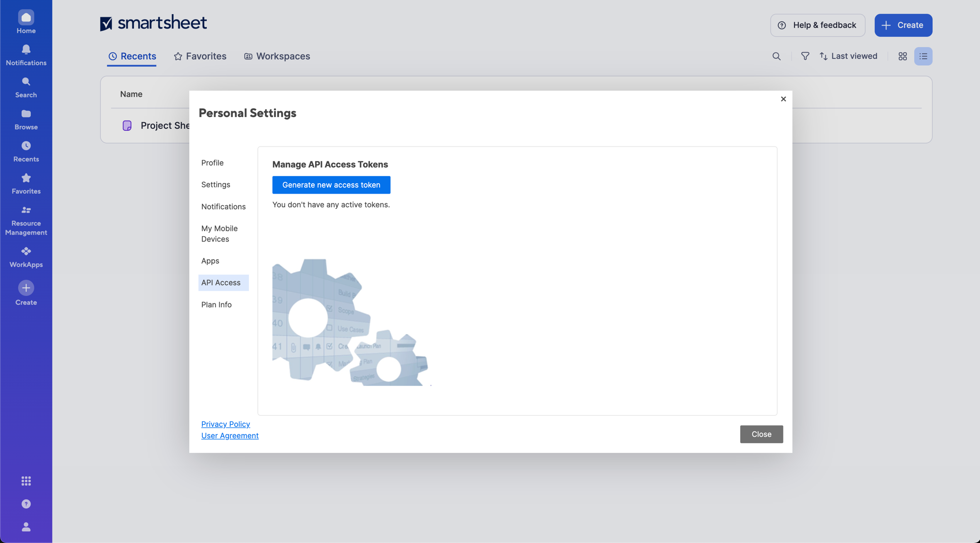Go to Home in the left sidebar

[x=26, y=22]
